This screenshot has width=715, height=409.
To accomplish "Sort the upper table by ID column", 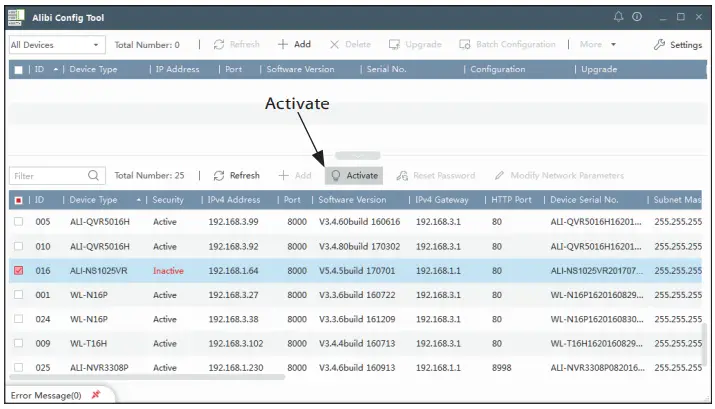I will [46, 69].
